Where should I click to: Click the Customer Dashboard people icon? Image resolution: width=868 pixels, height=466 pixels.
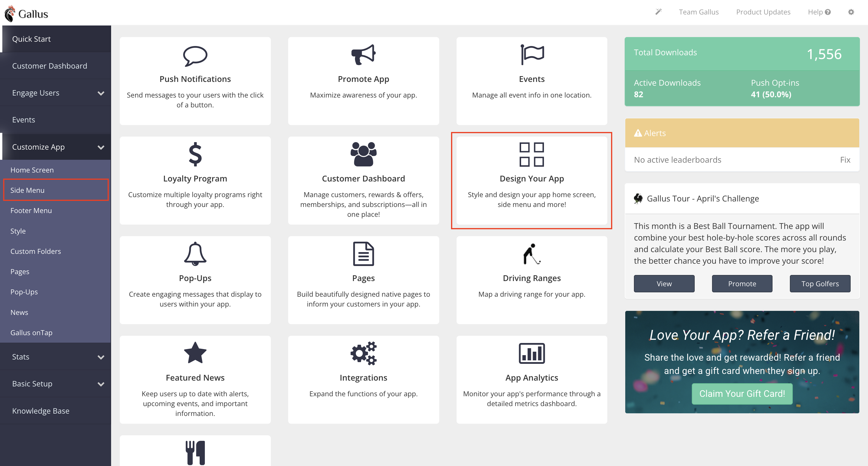coord(363,154)
